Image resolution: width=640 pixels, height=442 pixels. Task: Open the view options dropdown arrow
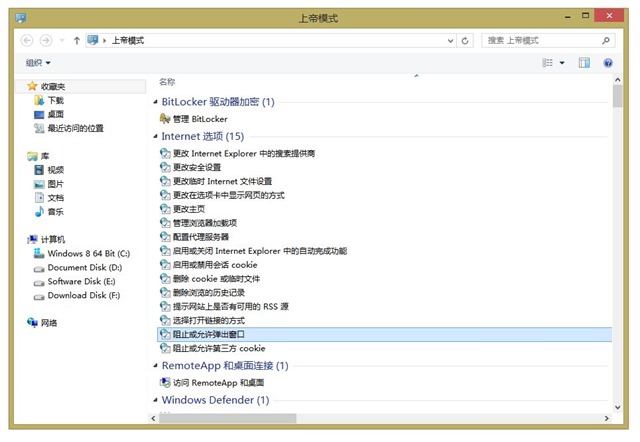562,63
